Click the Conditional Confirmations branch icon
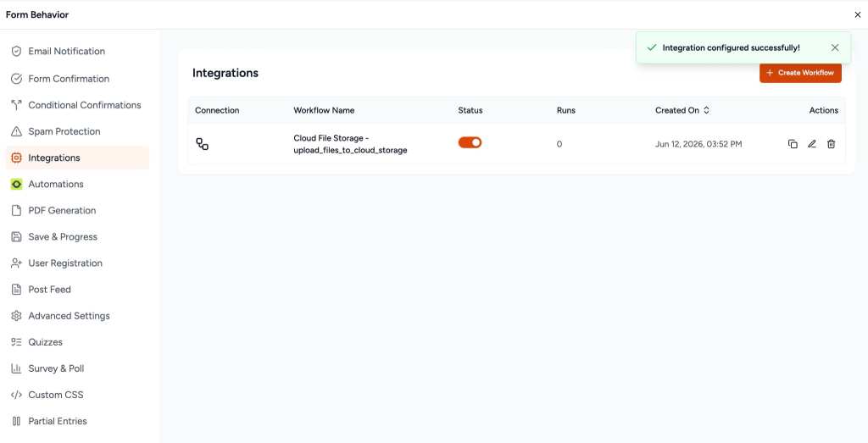The image size is (868, 443). (17, 105)
